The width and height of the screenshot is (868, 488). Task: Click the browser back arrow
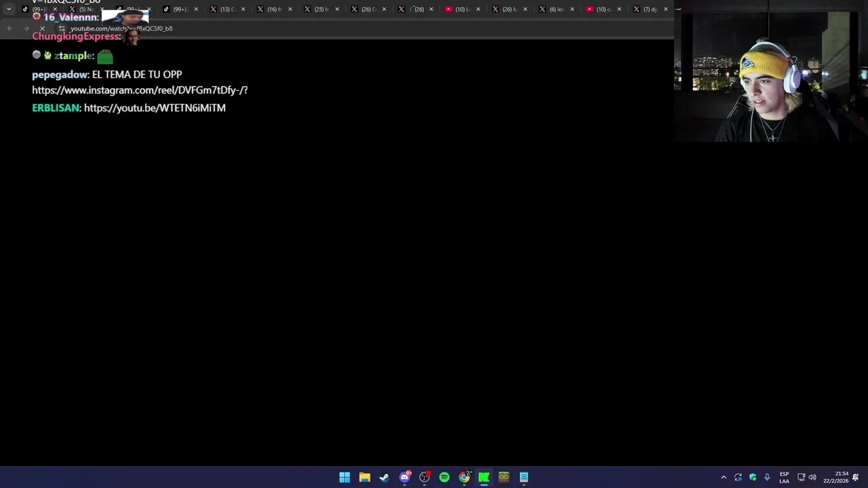tap(9, 28)
